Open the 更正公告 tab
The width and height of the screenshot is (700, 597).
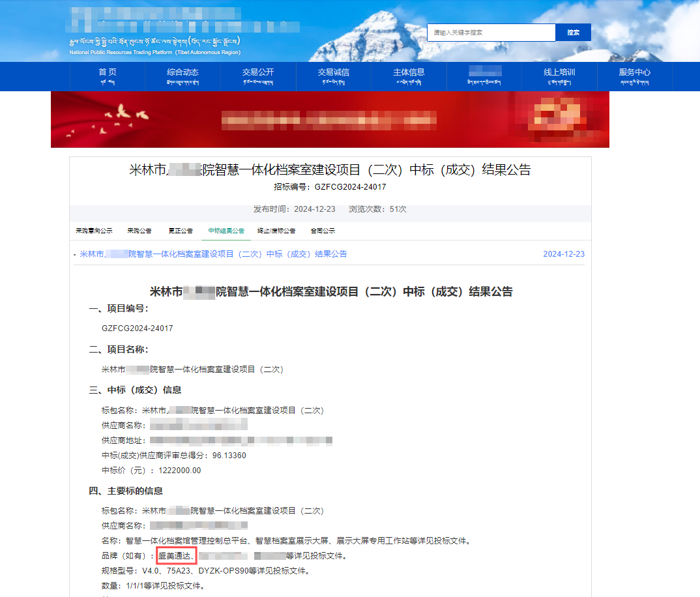(181, 231)
